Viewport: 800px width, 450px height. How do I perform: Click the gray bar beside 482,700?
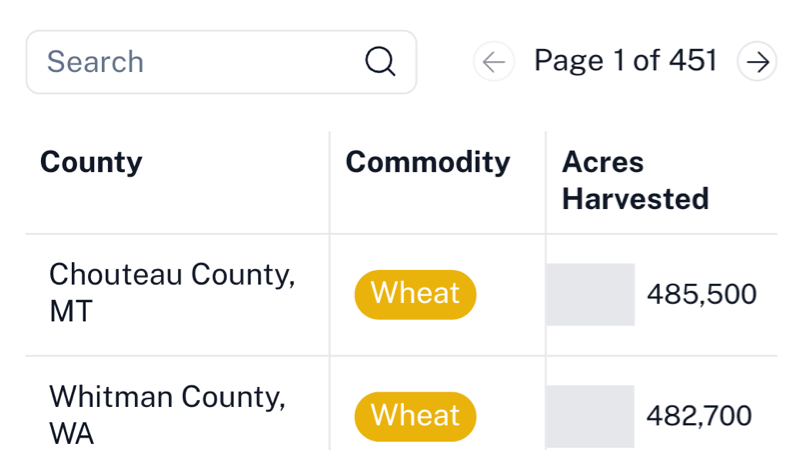(x=590, y=416)
